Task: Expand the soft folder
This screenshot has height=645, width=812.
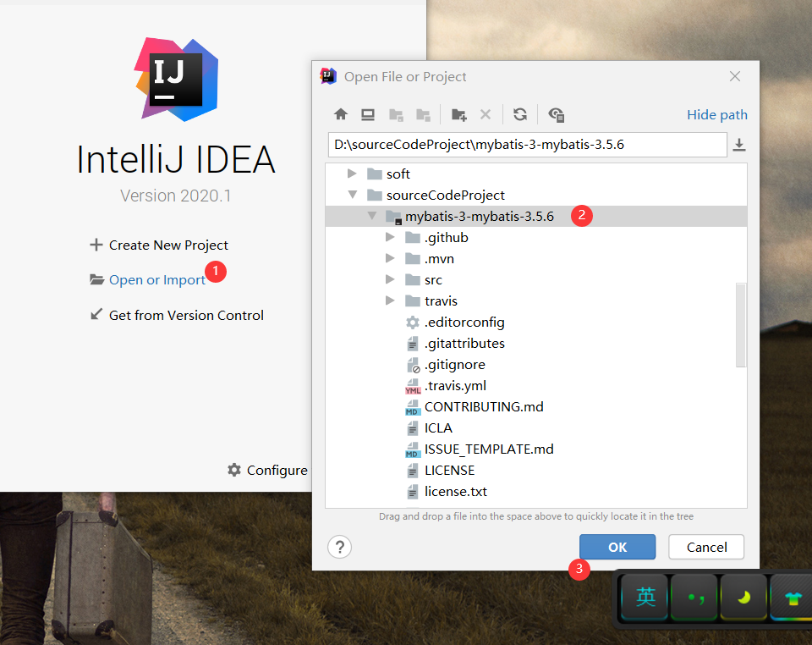Action: (x=352, y=174)
